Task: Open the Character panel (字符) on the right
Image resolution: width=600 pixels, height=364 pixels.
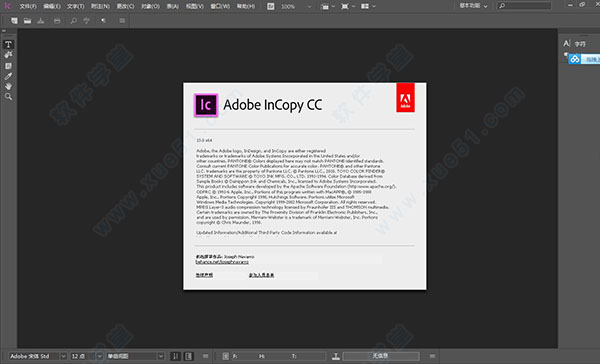Action: [x=575, y=44]
